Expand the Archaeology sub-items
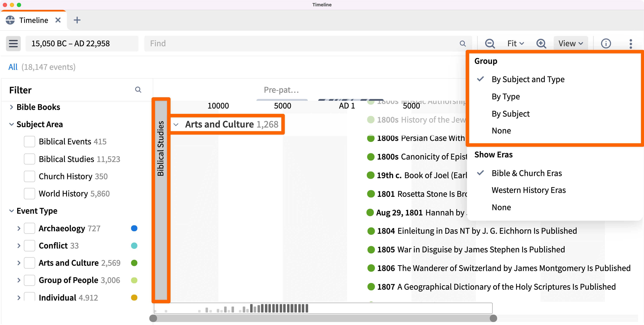 pos(18,228)
